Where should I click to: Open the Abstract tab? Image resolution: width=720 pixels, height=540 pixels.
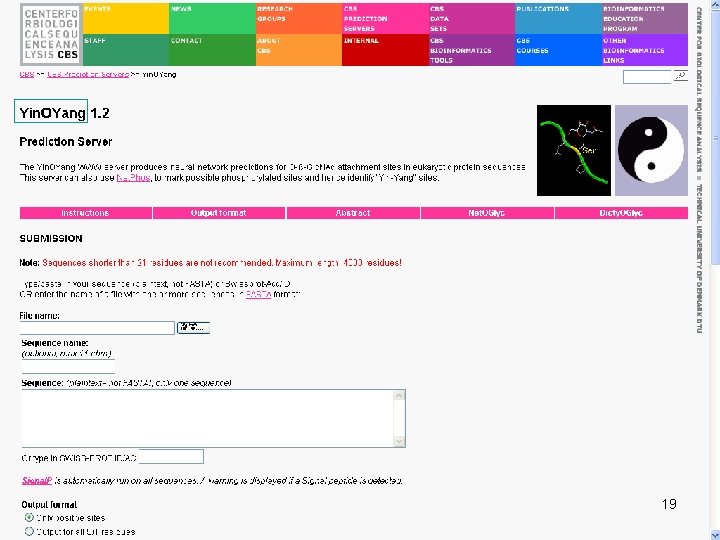[353, 213]
